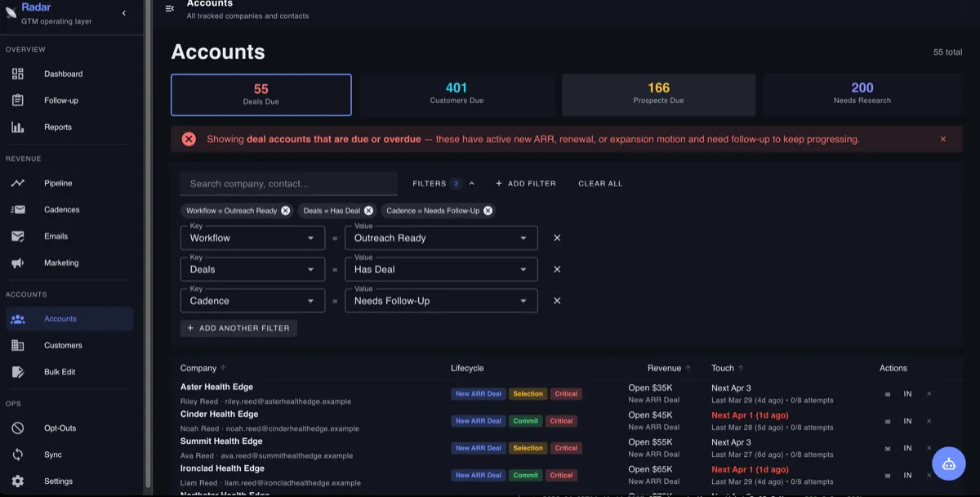Open the Has Deal value dropdown

(441, 269)
